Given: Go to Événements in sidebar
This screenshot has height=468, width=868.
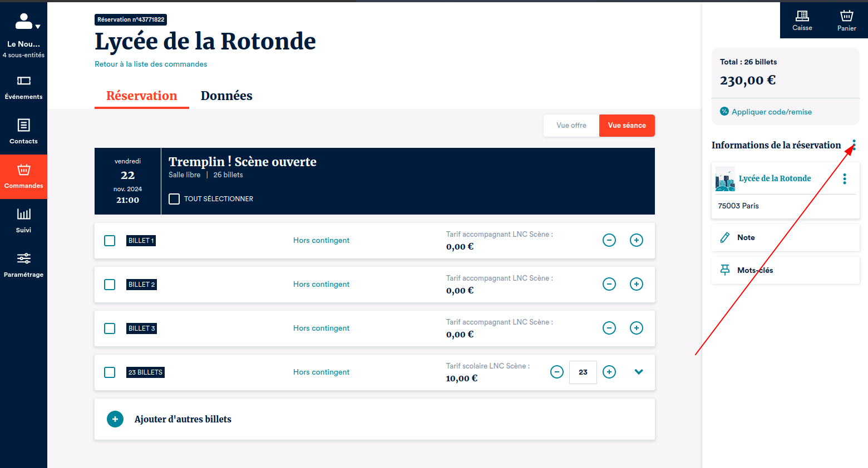Looking at the screenshot, I should 23,87.
